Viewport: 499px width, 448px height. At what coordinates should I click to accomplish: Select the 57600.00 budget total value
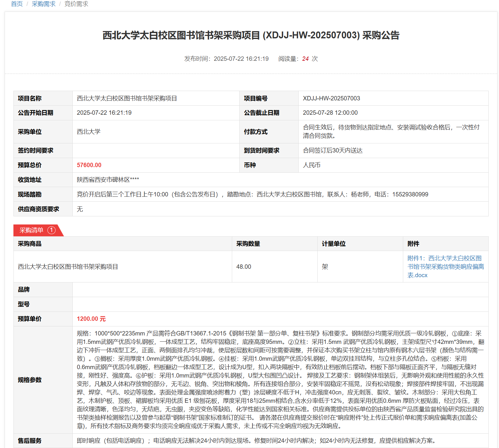coord(89,165)
